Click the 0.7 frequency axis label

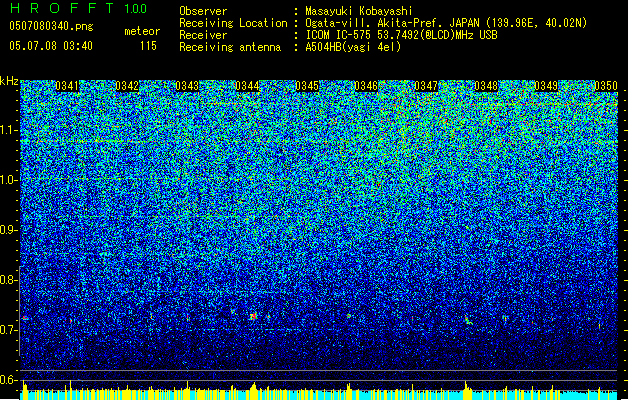tap(8, 330)
